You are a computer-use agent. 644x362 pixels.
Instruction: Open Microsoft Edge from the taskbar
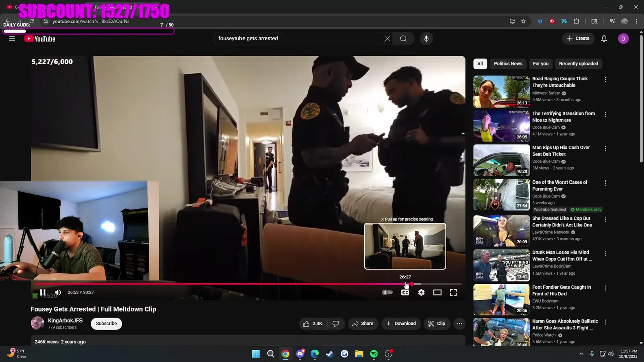pos(315,354)
